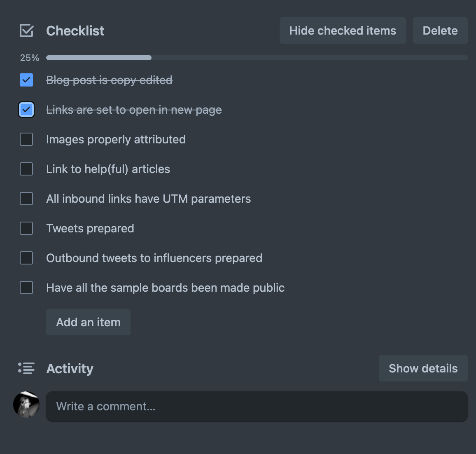Click the checklist progress bar

tap(257, 58)
